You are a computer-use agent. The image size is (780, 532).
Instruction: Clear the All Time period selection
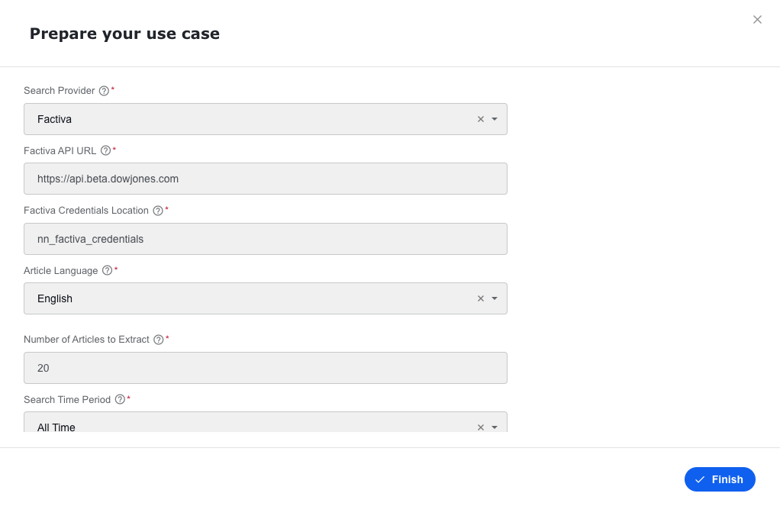(x=481, y=427)
